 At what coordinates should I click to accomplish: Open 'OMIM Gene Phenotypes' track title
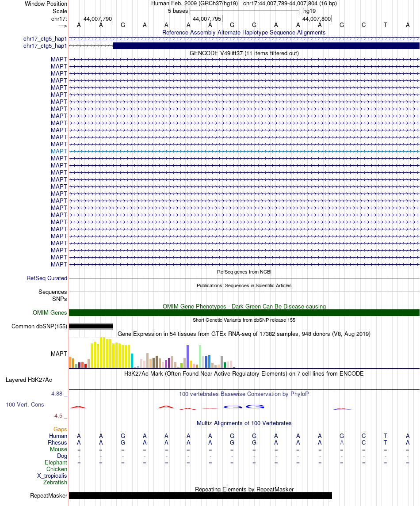(x=244, y=307)
